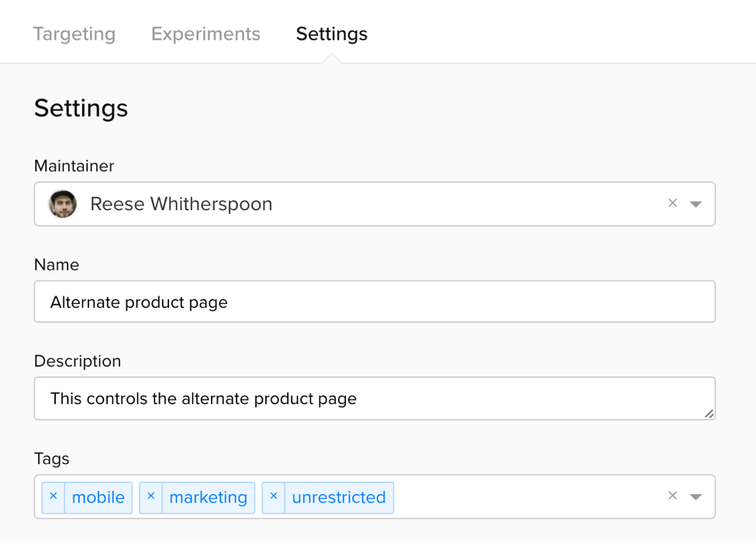Click the unrestricted tag label
The width and height of the screenshot is (756, 543).
[x=339, y=498]
